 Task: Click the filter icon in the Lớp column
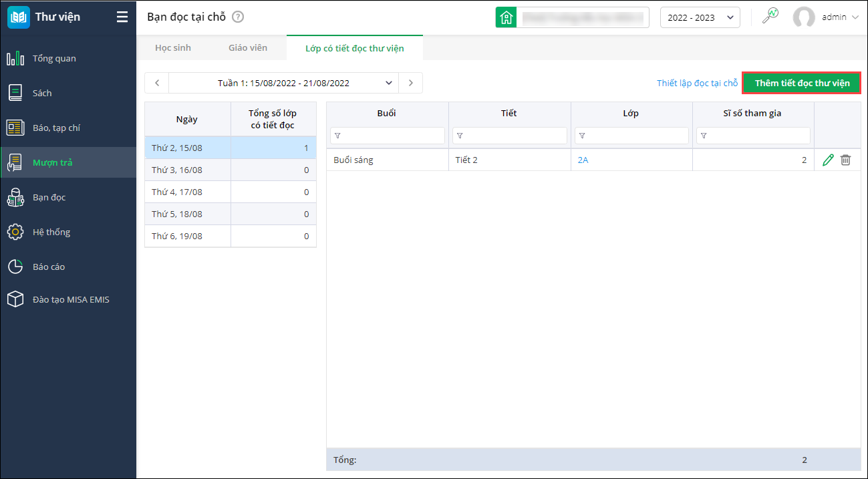click(x=582, y=136)
